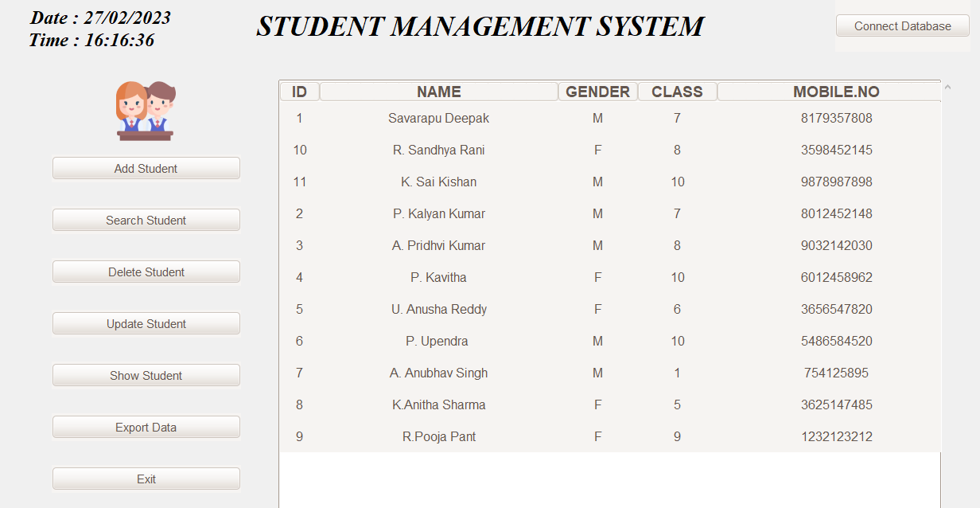980x508 pixels.
Task: Click the Connect Database button
Action: [x=902, y=25]
